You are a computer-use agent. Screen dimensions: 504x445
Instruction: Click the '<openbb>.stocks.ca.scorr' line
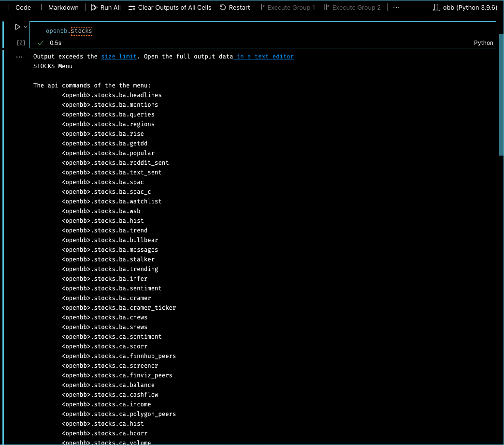[105, 346]
